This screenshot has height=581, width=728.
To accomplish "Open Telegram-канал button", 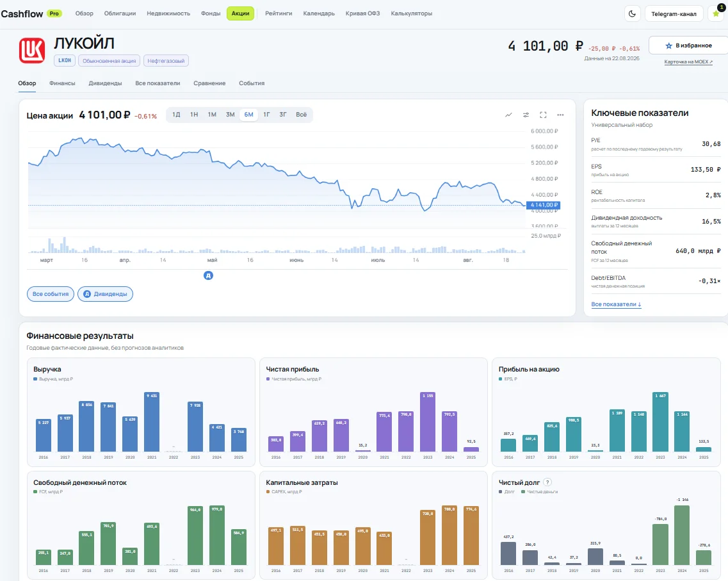I will pyautogui.click(x=674, y=14).
